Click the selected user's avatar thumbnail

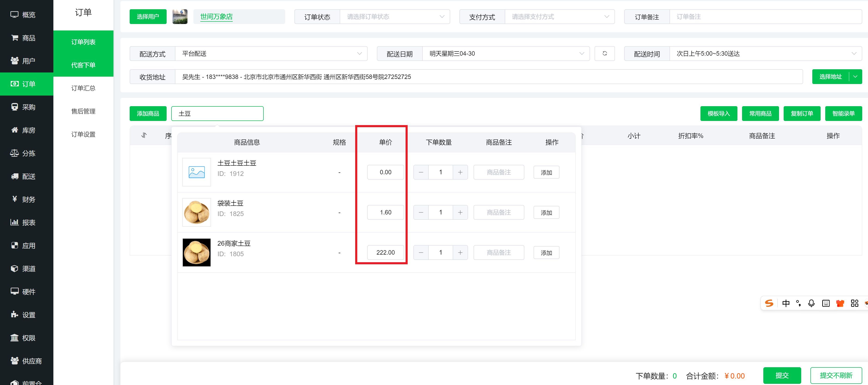coord(180,16)
